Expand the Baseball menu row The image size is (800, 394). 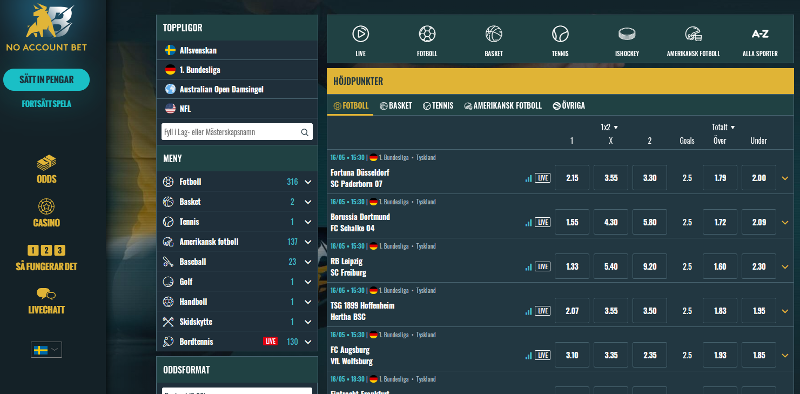(237, 262)
